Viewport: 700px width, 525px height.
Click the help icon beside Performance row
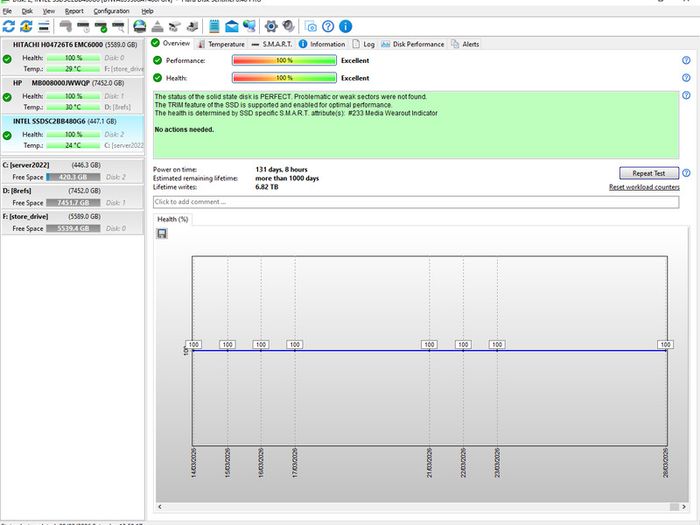(x=686, y=60)
